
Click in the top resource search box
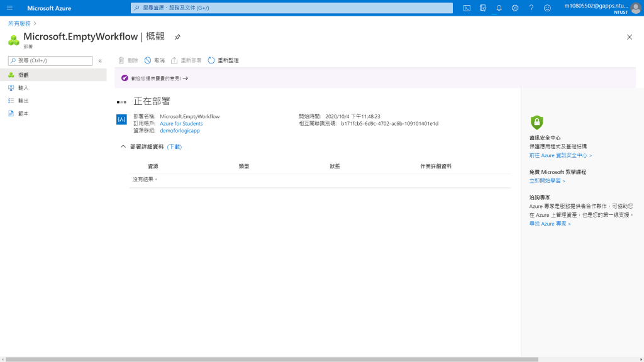tap(292, 8)
